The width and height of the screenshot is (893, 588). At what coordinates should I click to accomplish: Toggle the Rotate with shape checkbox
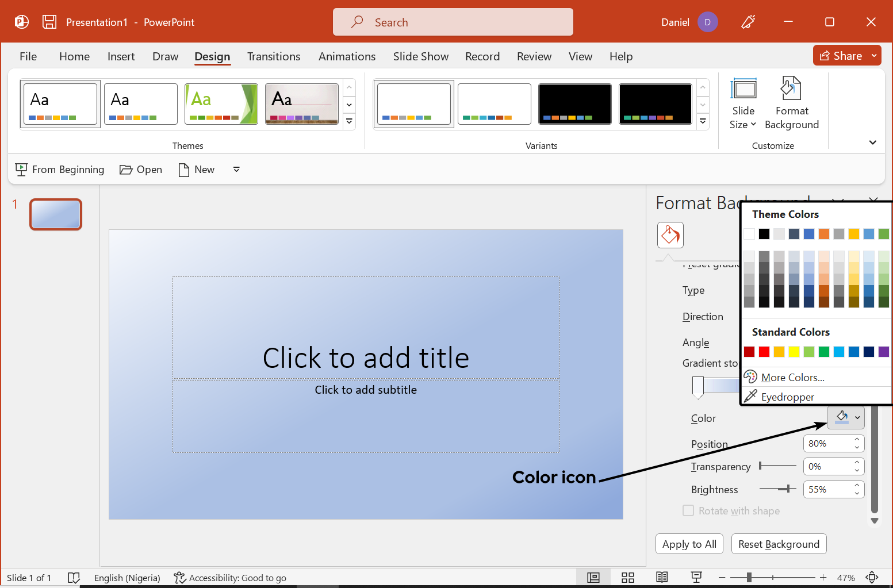(x=688, y=510)
